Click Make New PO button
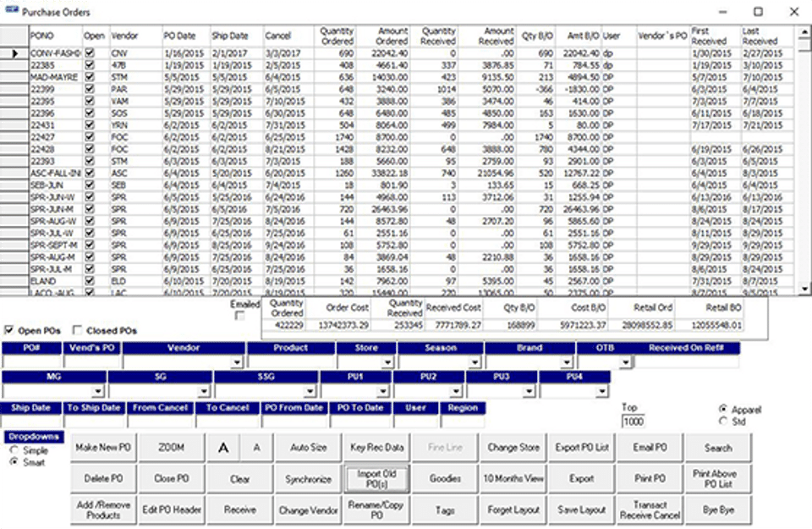Viewport: 812px width, 529px height. [x=103, y=448]
